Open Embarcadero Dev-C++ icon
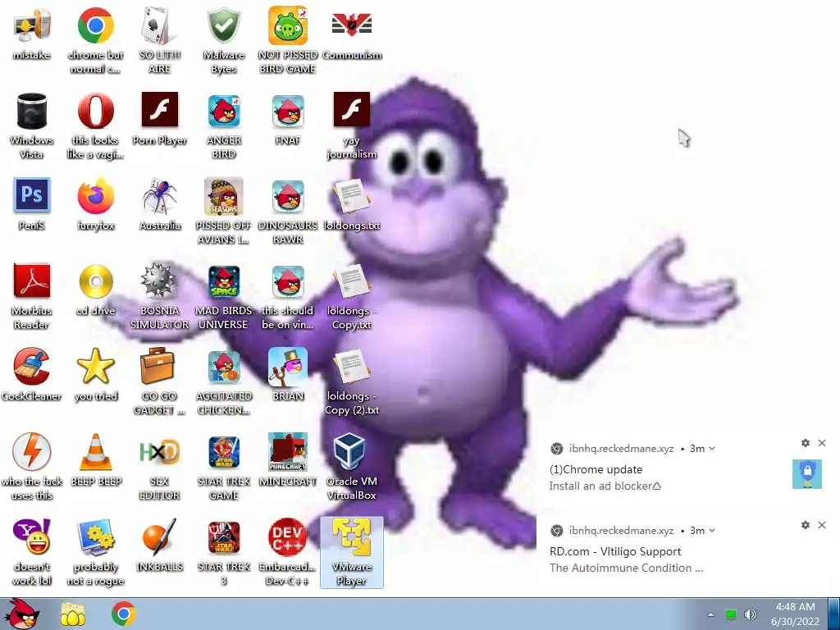840x630 pixels. coord(288,552)
